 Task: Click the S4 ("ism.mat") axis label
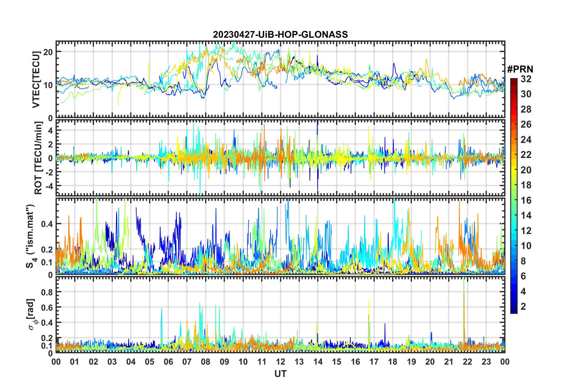coord(30,236)
